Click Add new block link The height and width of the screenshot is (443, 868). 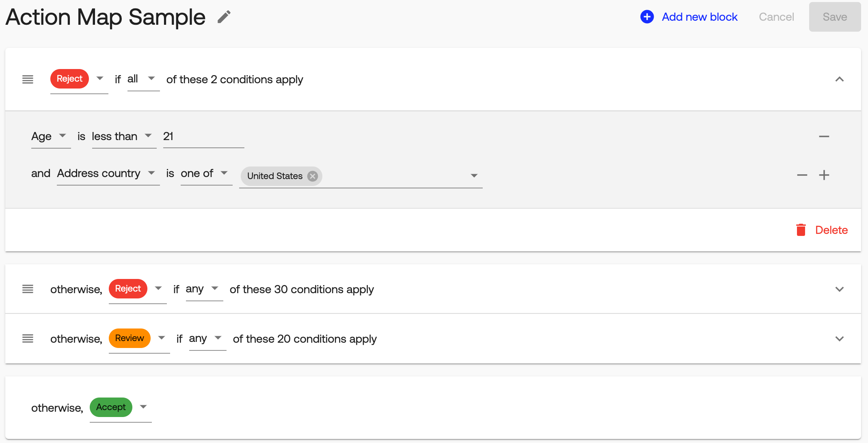pyautogui.click(x=700, y=17)
